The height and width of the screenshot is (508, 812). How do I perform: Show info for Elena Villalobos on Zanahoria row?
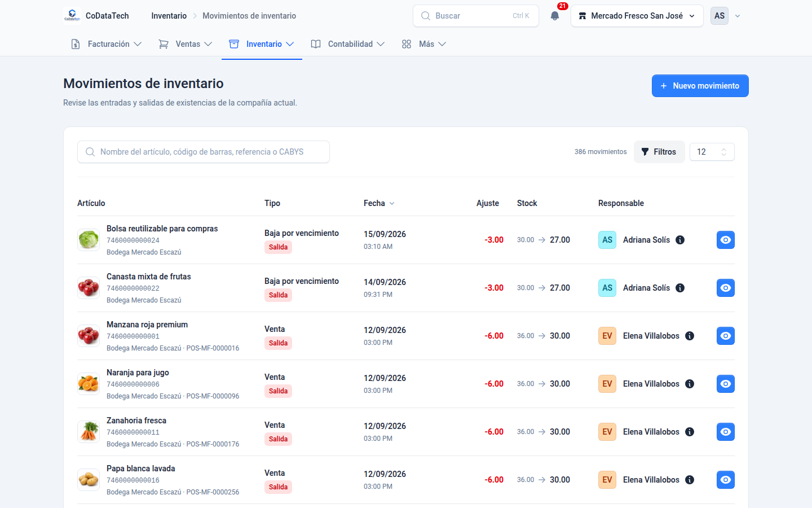coord(690,432)
